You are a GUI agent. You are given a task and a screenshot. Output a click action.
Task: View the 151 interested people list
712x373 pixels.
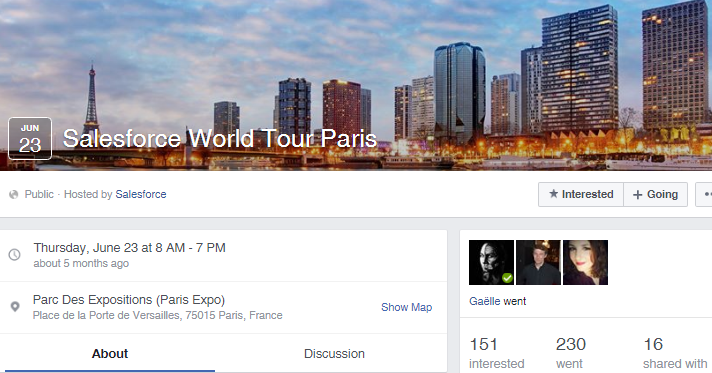click(x=497, y=353)
